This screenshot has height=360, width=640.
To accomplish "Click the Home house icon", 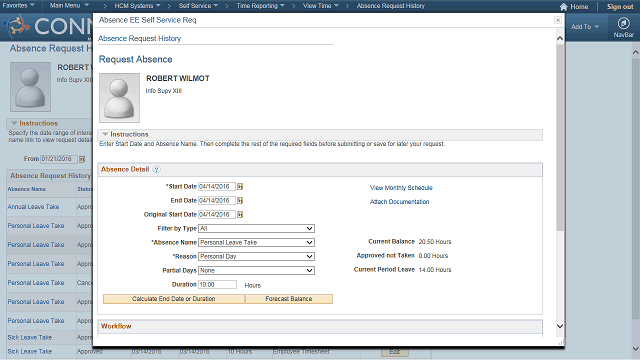I will (x=564, y=7).
